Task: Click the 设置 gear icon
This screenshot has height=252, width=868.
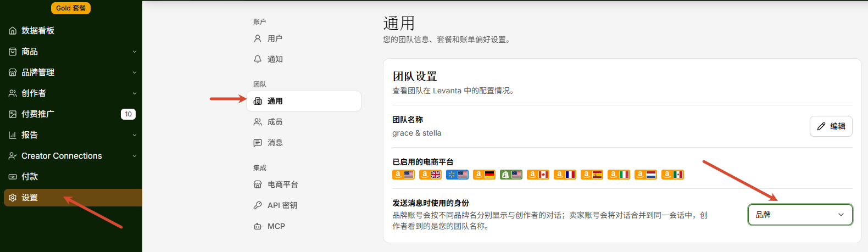Action: click(x=13, y=198)
